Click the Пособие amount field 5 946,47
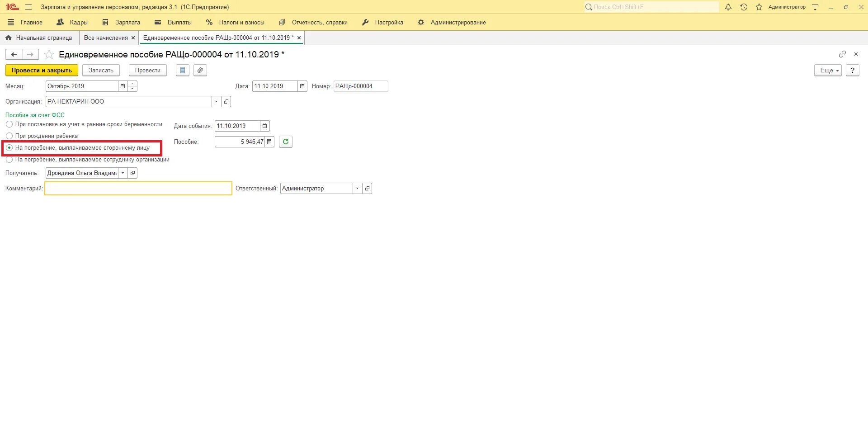 [240, 142]
